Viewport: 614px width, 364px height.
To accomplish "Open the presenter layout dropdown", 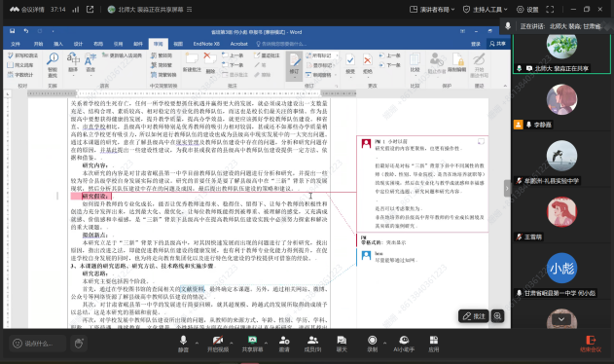I will pyautogui.click(x=432, y=10).
